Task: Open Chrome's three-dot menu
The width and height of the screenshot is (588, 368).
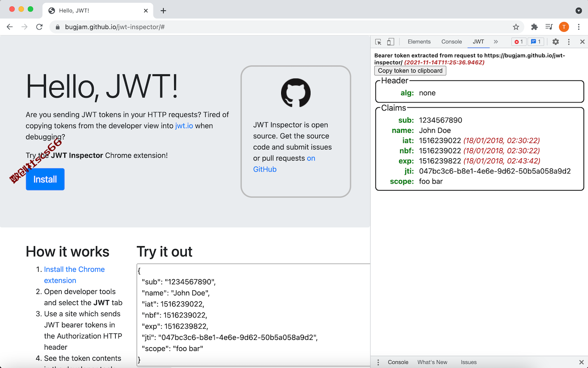Action: click(579, 27)
